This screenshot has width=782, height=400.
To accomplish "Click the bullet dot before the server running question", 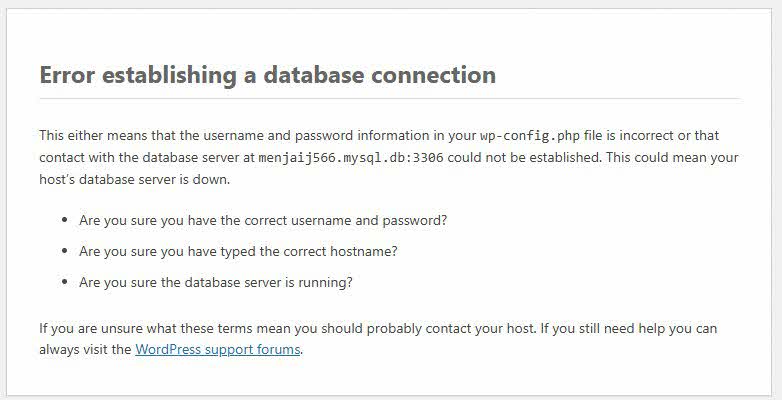I will (64, 282).
